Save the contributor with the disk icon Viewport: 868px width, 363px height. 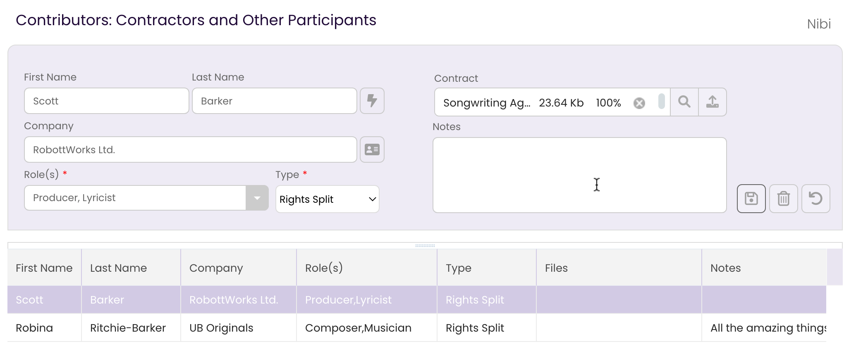coord(751,199)
